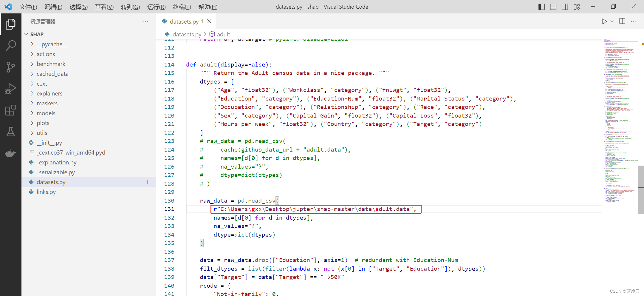
Task: Open the Docker view
Action: click(11, 153)
